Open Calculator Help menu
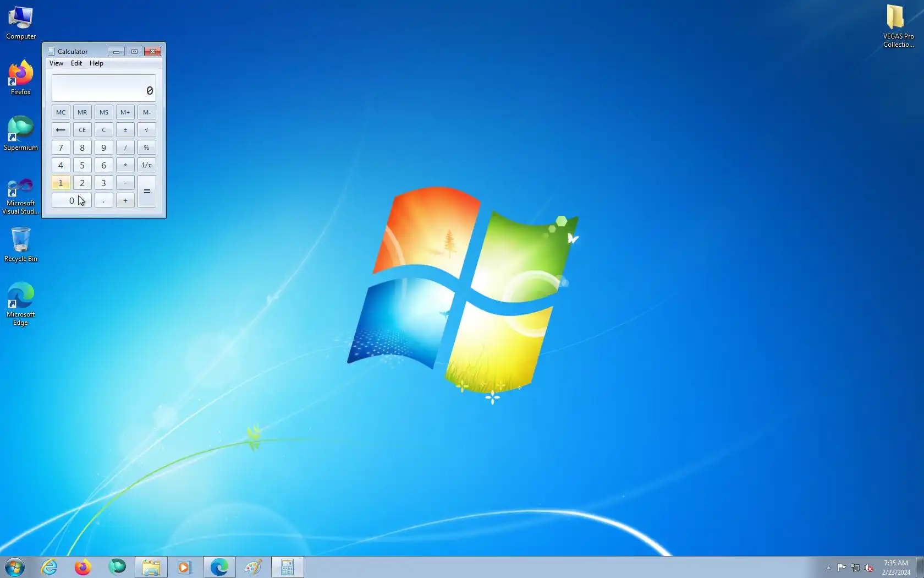This screenshot has width=924, height=578. 96,63
